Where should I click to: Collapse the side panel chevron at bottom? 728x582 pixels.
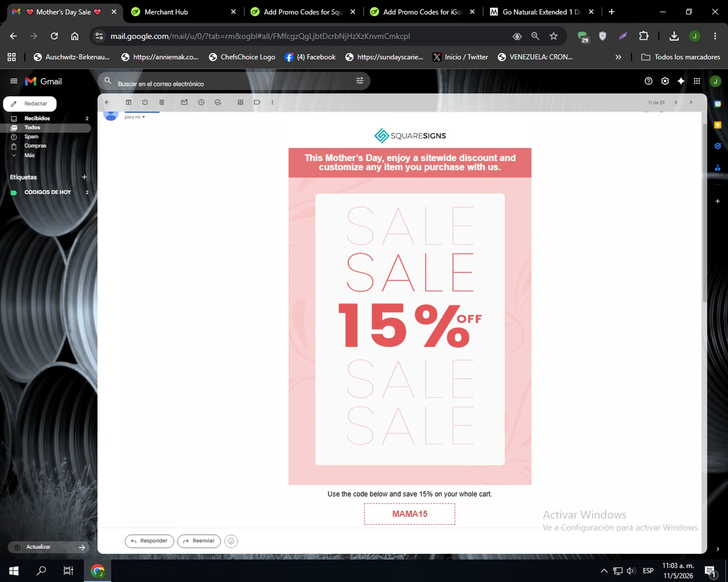[717, 549]
